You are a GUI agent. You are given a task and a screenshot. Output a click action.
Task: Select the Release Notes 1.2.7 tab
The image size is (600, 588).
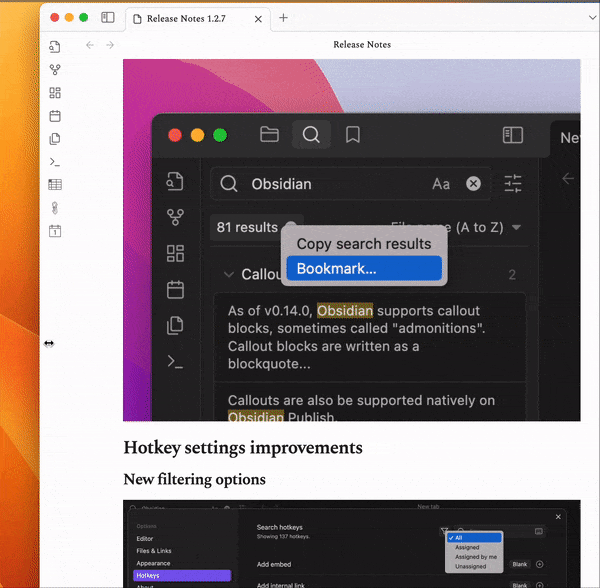point(197,19)
